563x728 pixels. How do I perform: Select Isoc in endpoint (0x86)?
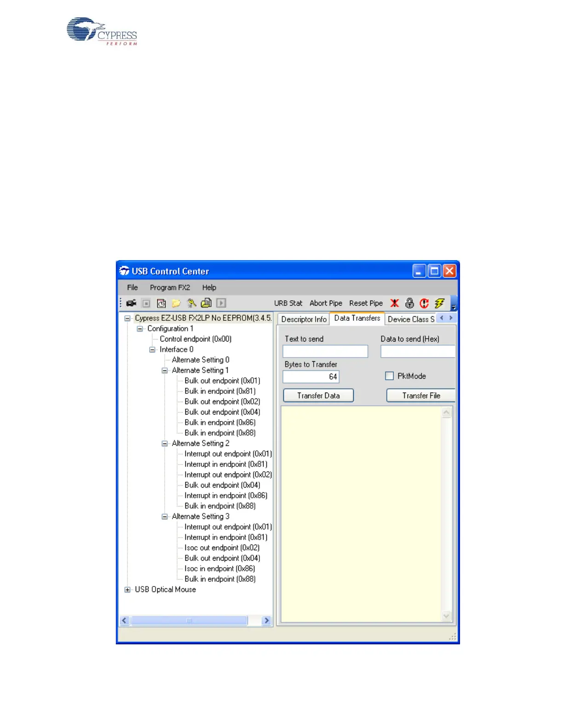pyautogui.click(x=219, y=569)
